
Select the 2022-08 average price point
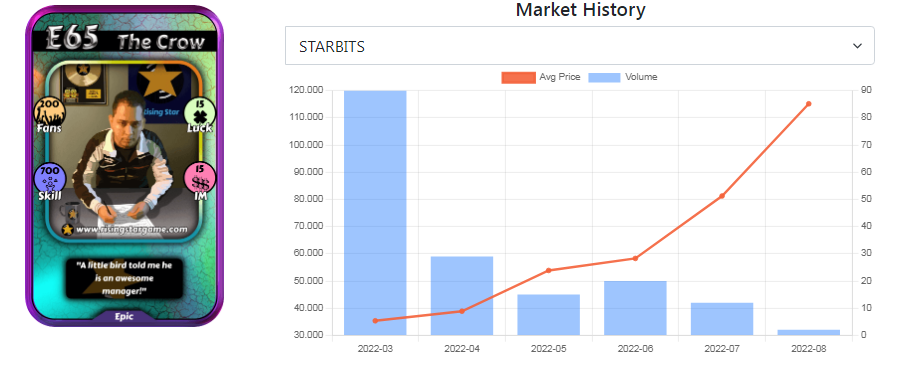808,104
